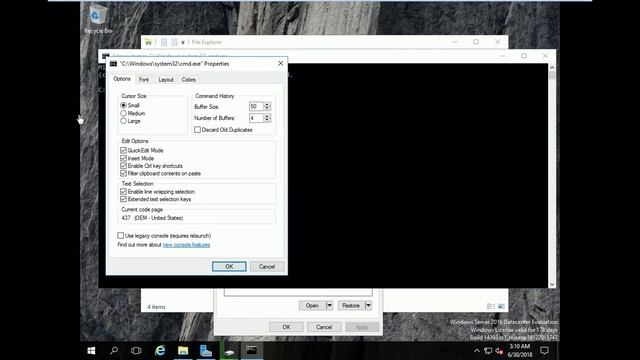The image size is (640, 360).
Task: Switch File Explorer to details view icon
Action: (x=491, y=306)
